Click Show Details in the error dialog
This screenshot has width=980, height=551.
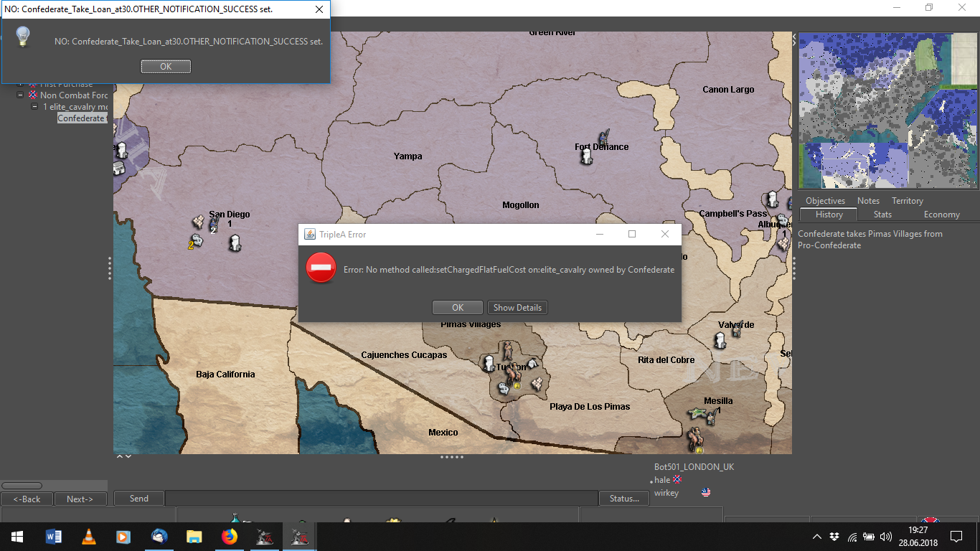coord(517,307)
